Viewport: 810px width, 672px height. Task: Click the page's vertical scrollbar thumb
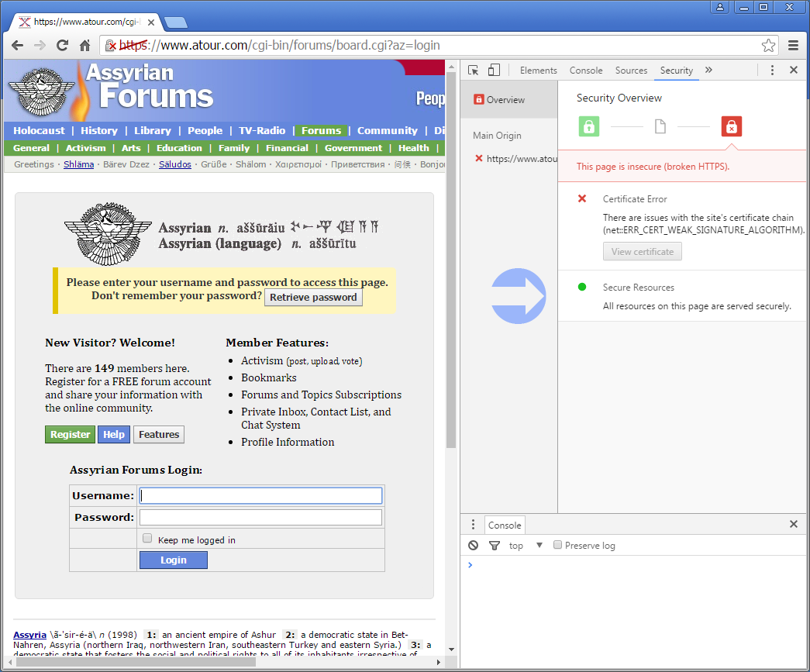coord(451,261)
